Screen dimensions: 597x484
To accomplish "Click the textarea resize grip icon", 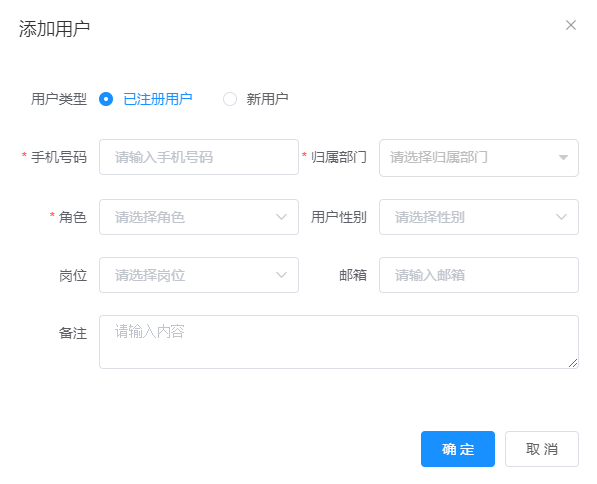I will [573, 363].
